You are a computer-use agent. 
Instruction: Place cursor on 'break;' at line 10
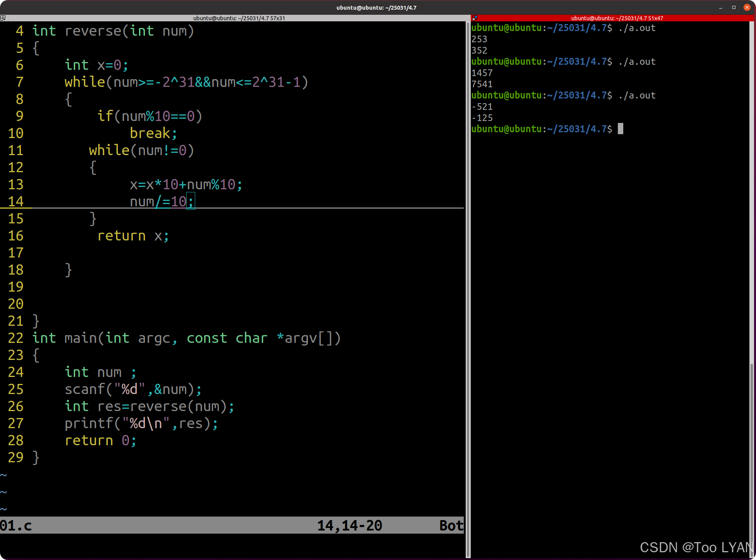tap(153, 133)
